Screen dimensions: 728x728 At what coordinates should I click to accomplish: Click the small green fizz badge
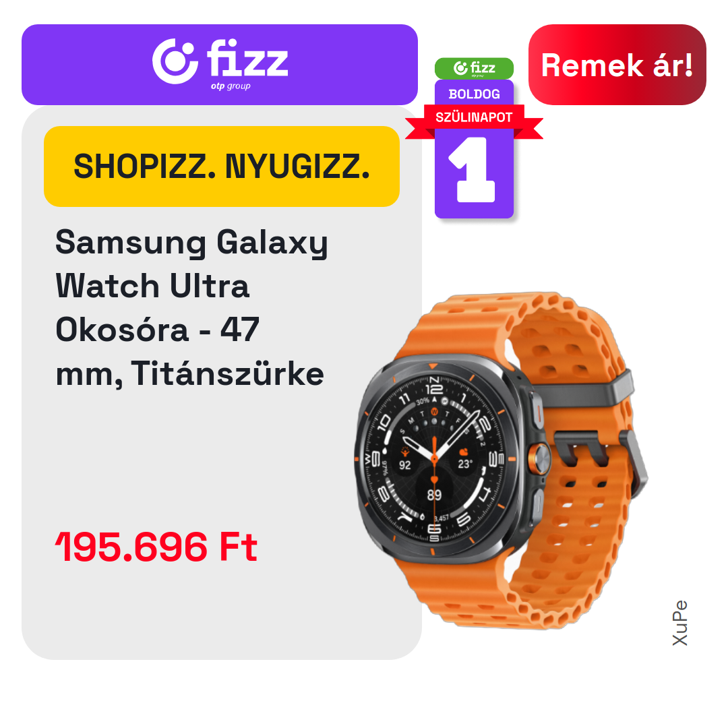474,68
